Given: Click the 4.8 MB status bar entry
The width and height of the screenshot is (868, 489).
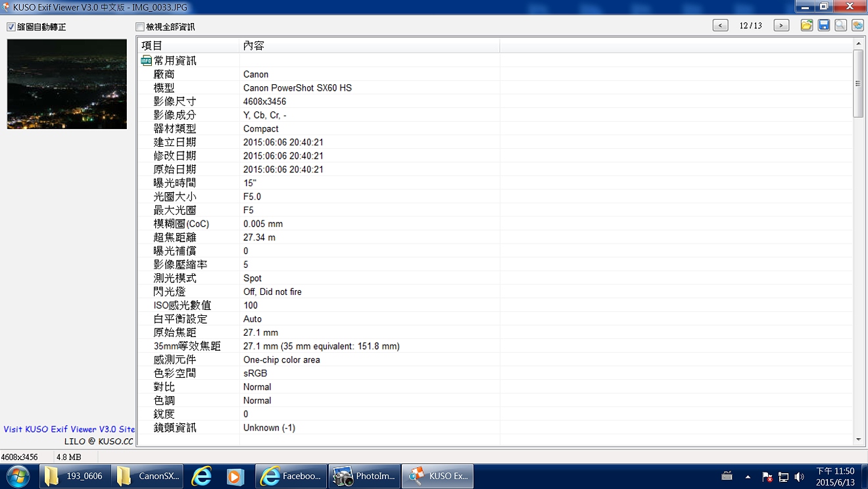Looking at the screenshot, I should tap(69, 457).
